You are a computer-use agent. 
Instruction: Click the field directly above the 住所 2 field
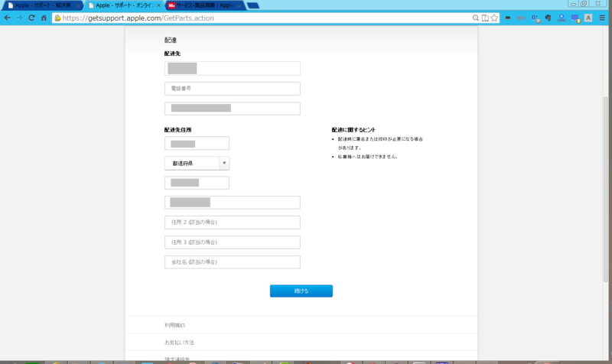click(233, 203)
